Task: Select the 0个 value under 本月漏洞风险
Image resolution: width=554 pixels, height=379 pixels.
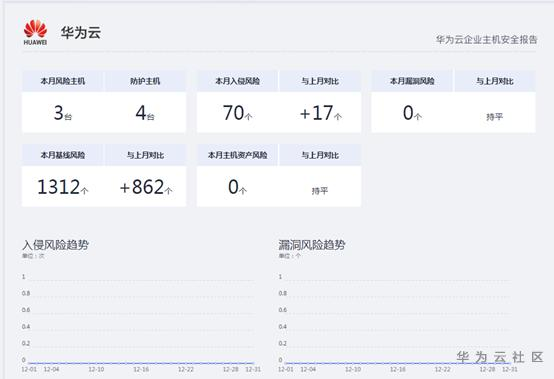Action: click(412, 113)
